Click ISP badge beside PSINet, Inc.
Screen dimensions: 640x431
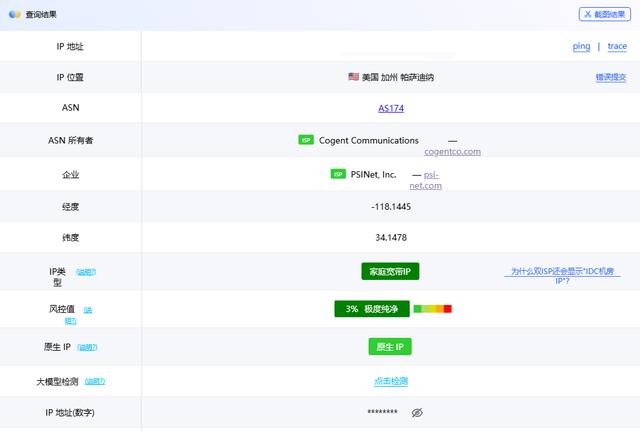pyautogui.click(x=338, y=174)
